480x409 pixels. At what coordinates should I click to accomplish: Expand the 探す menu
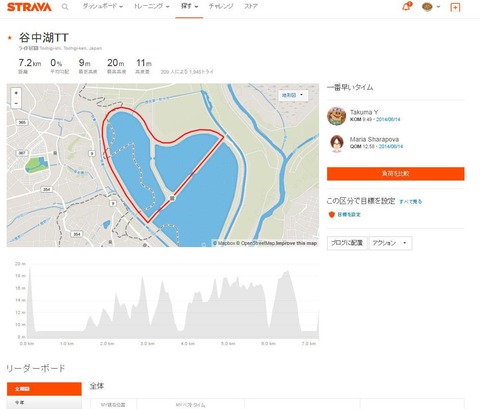click(x=189, y=6)
